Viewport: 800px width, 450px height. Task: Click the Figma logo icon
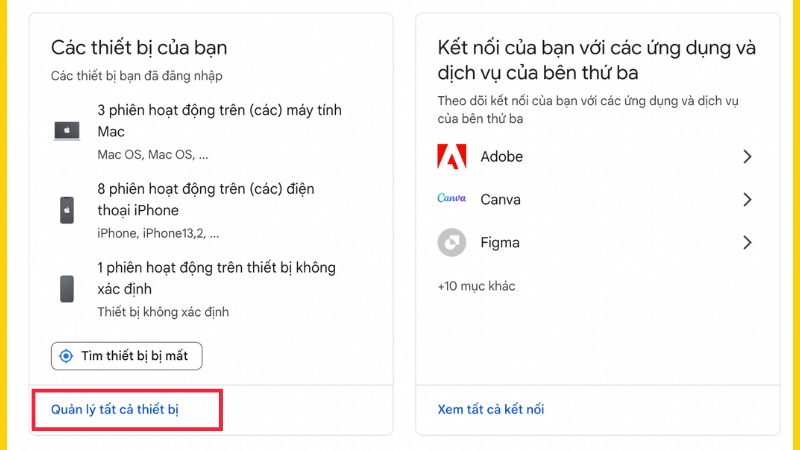click(x=452, y=242)
